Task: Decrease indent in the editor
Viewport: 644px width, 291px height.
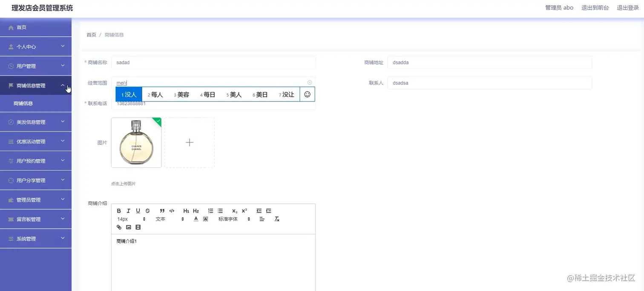Action: [259, 211]
